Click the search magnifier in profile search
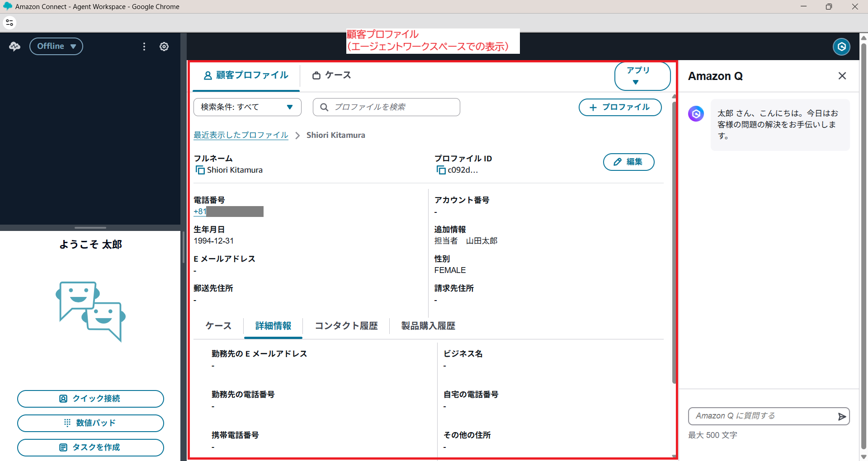 pyautogui.click(x=324, y=107)
